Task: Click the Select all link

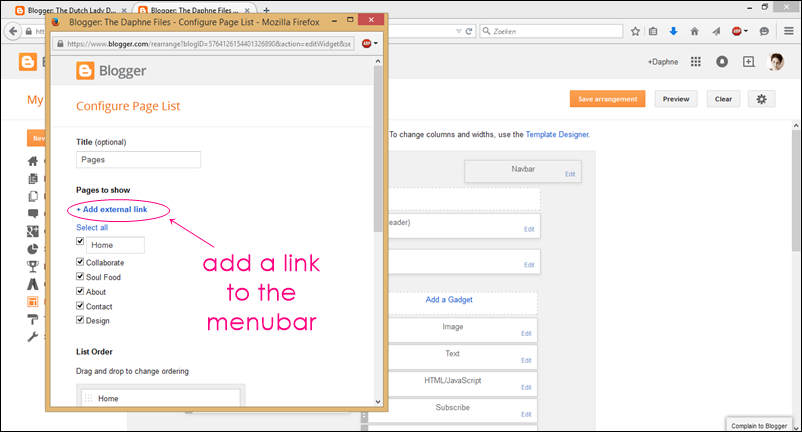Action: (x=92, y=228)
